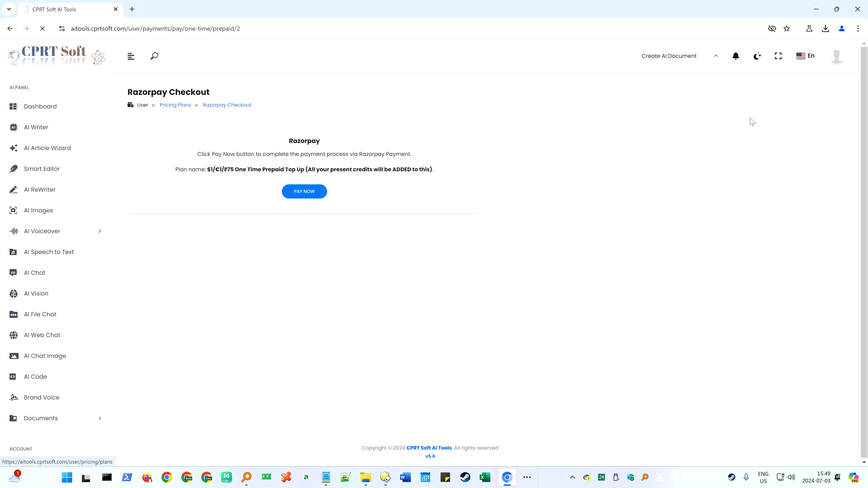Open AI ReWriter sidebar item
868x488 pixels.
pyautogui.click(x=39, y=190)
